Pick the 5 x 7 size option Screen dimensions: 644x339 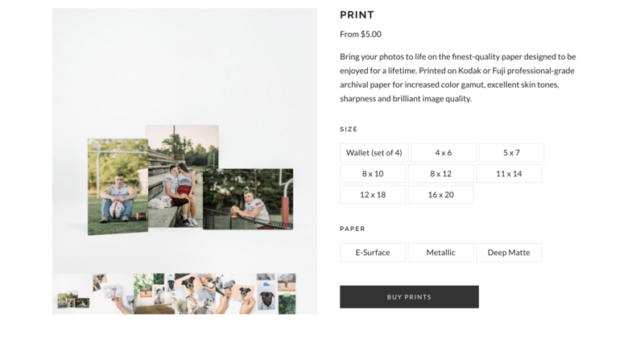(511, 152)
